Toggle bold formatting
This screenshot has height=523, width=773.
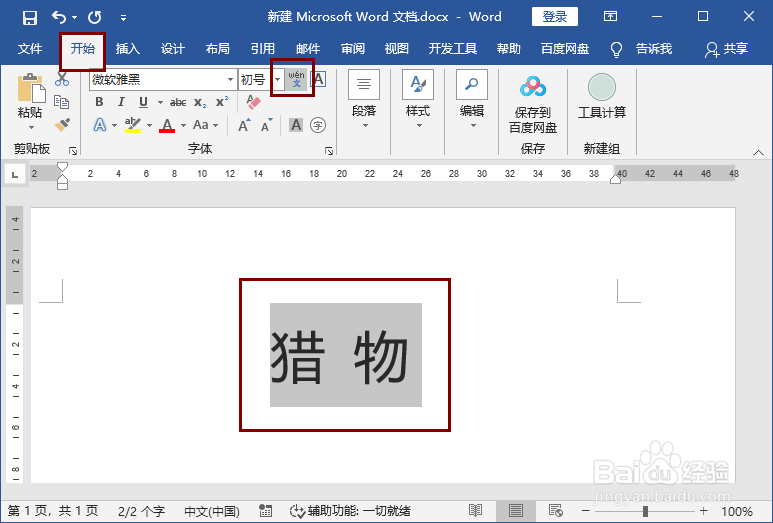click(x=100, y=102)
